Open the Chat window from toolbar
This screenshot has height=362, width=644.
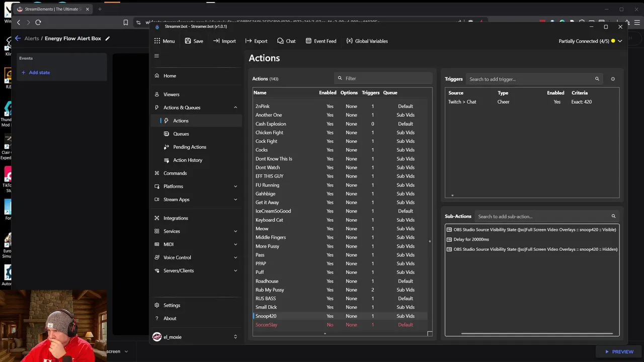286,41
